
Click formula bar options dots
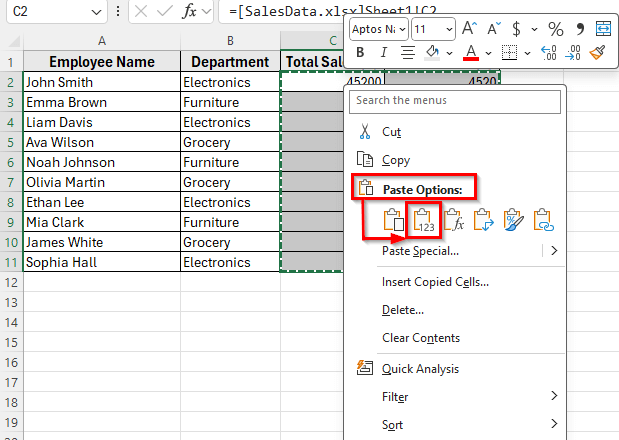click(x=118, y=11)
